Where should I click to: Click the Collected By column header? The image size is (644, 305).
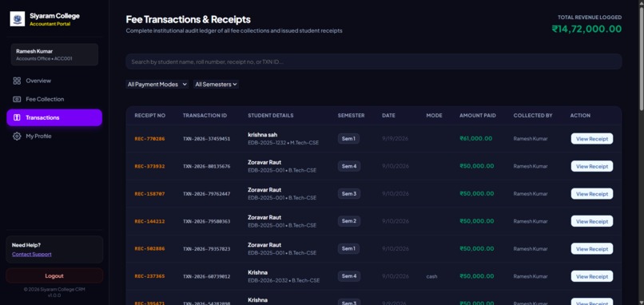tap(533, 115)
